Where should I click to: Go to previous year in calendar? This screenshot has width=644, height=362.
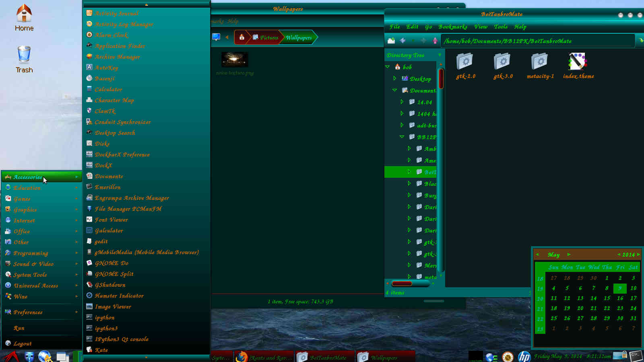pyautogui.click(x=619, y=254)
